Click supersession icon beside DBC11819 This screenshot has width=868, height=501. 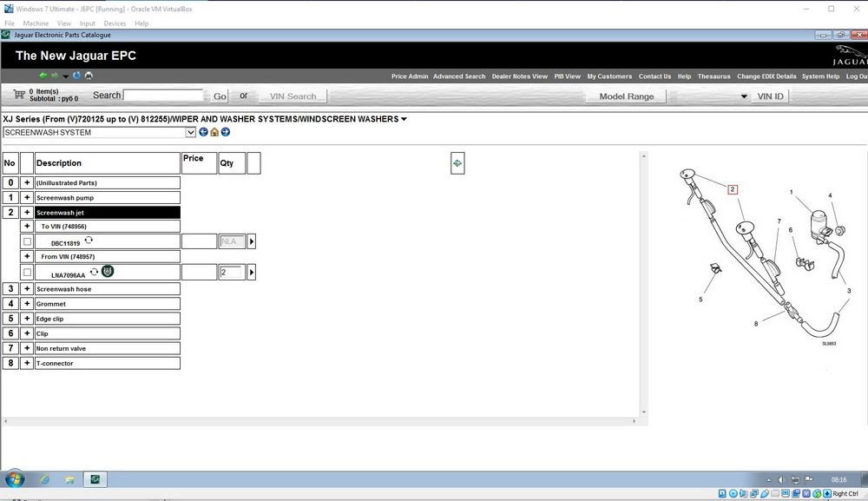click(x=89, y=241)
